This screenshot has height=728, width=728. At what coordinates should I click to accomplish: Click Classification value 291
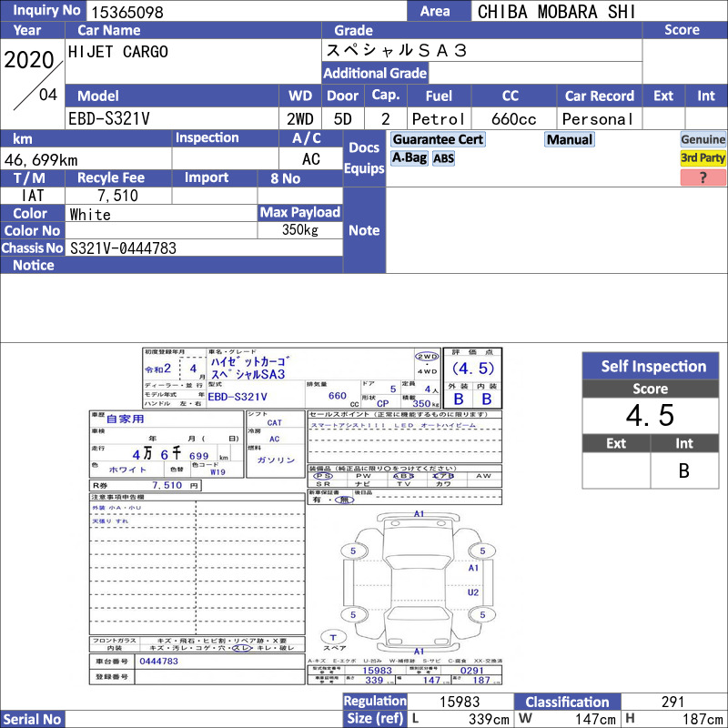click(672, 702)
